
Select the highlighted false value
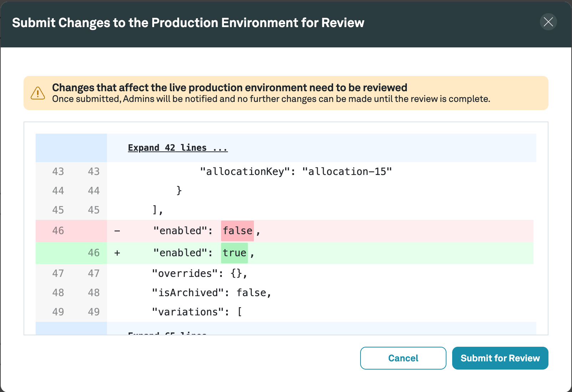(x=238, y=231)
